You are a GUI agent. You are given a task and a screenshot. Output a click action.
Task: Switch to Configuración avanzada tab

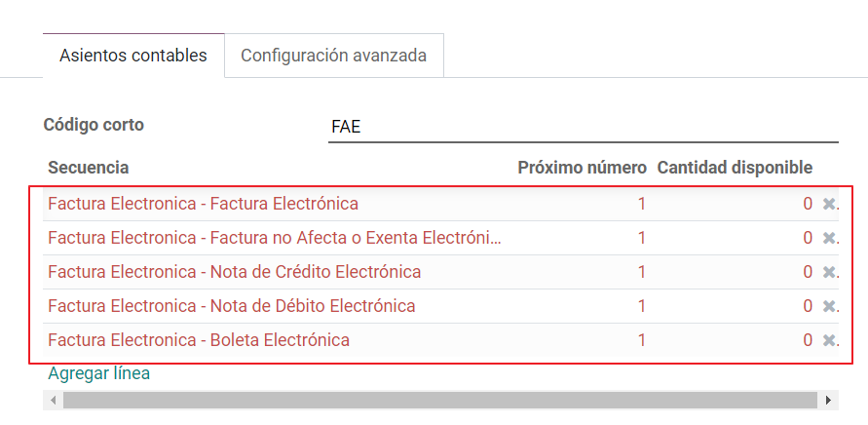click(334, 56)
